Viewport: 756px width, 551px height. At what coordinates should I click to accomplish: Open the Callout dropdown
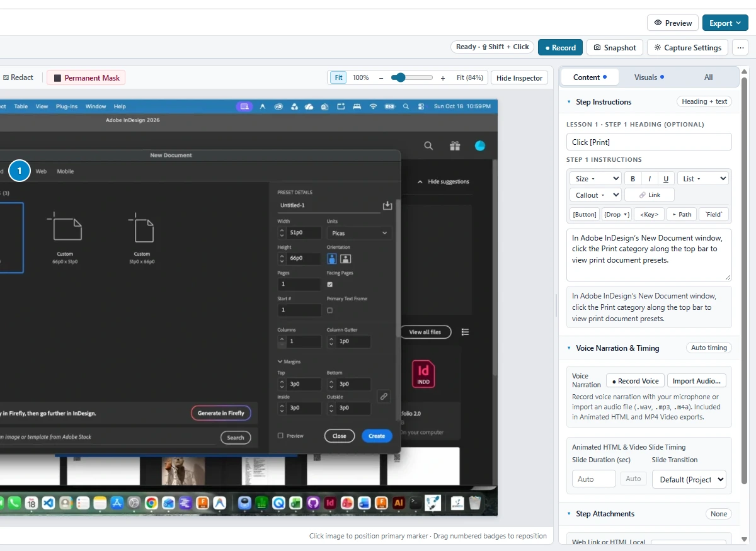click(x=595, y=195)
